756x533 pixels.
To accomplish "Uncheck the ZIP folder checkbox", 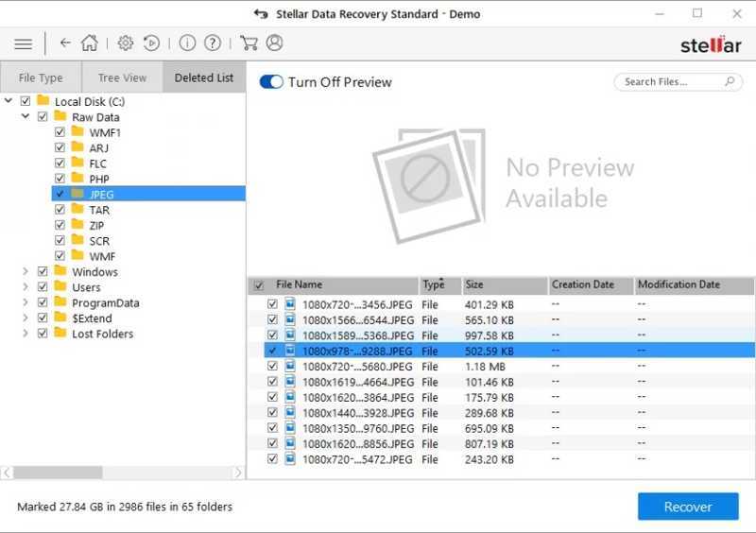I will 60,226.
